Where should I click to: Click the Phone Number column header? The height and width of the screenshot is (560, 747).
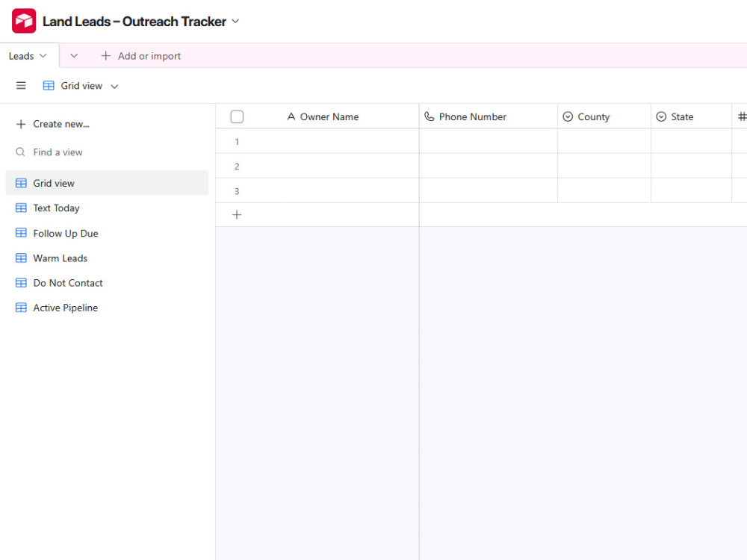(x=489, y=116)
